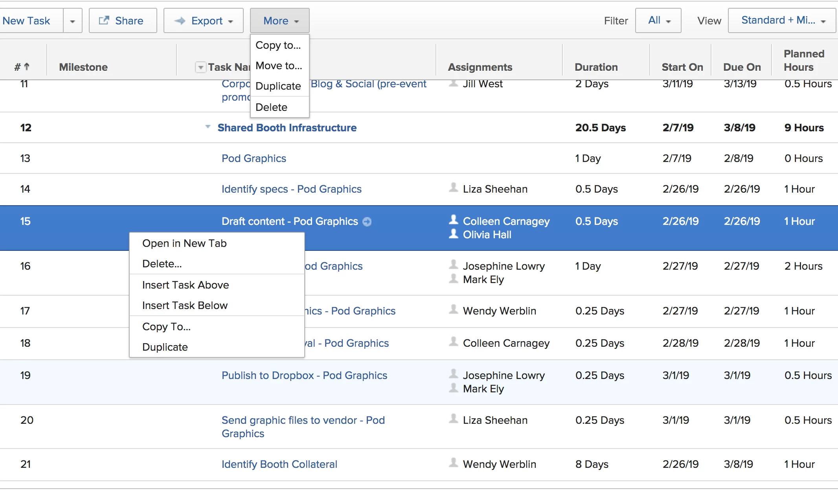
Task: Collapse the Shared Booth Infrastructure group
Action: (x=208, y=127)
